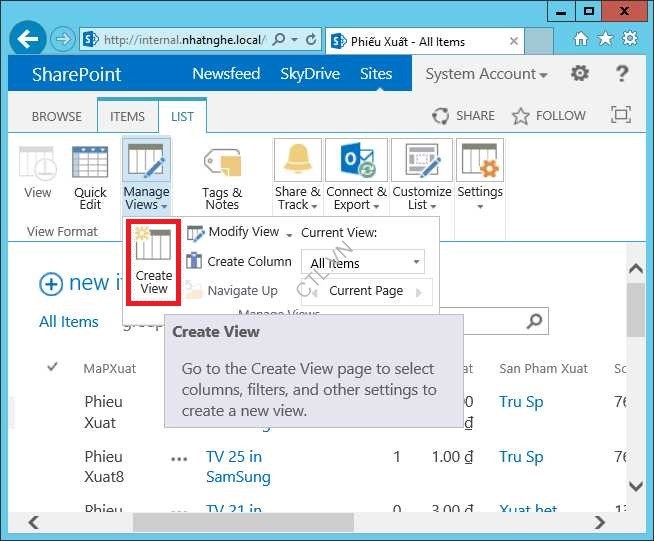Viewport: 654px width, 541px height.
Task: Toggle focus on content mode
Action: (x=621, y=115)
